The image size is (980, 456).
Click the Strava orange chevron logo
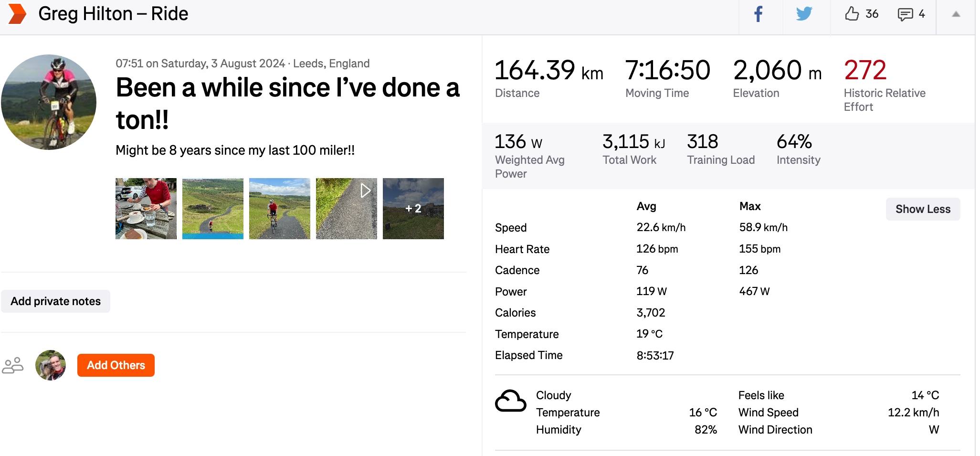17,14
